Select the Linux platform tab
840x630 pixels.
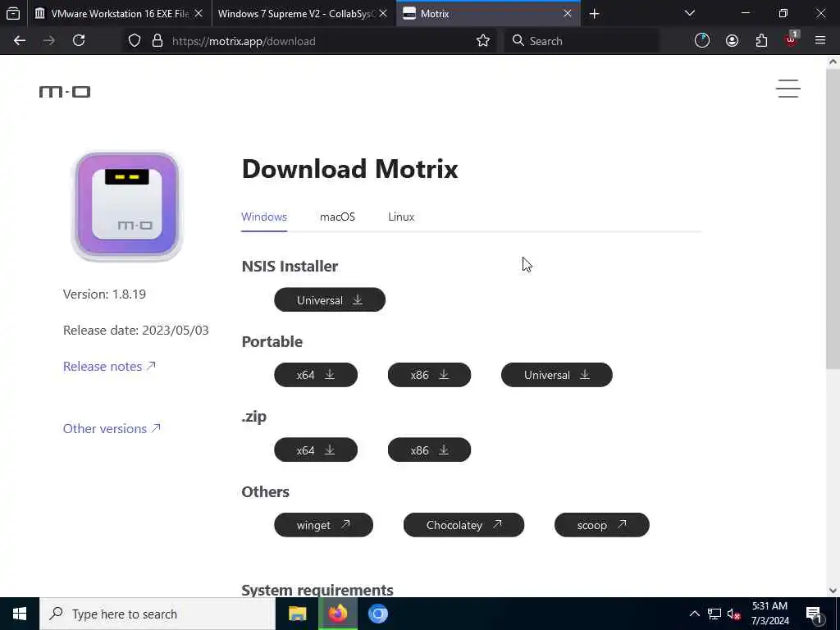(401, 217)
